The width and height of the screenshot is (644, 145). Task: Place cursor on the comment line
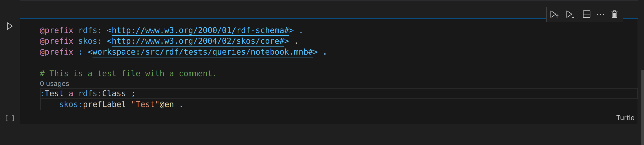tap(128, 74)
